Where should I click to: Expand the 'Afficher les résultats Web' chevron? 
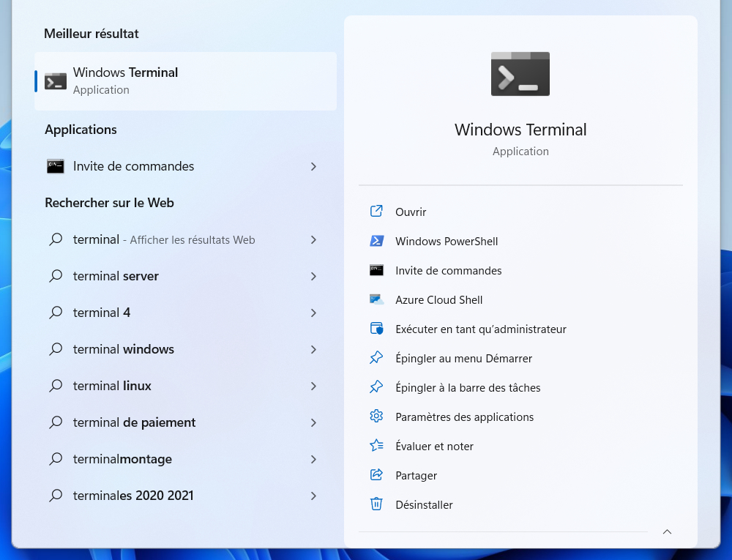pyautogui.click(x=314, y=240)
